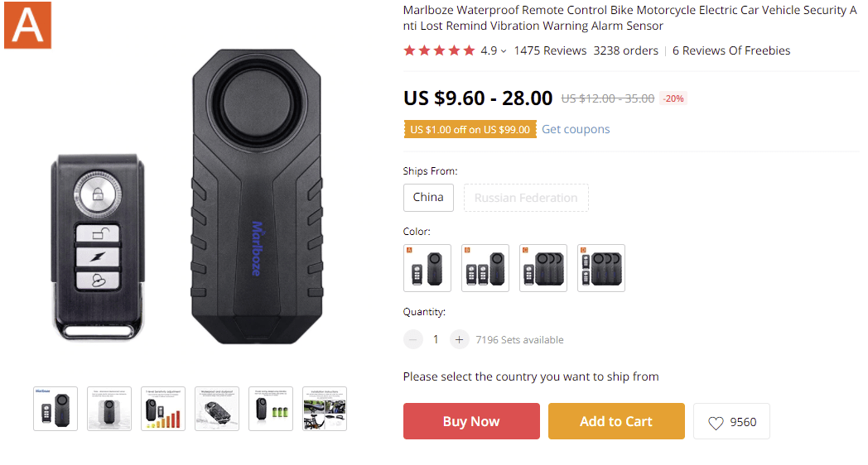
Task: Click the orange A logo icon
Action: pyautogui.click(x=27, y=26)
